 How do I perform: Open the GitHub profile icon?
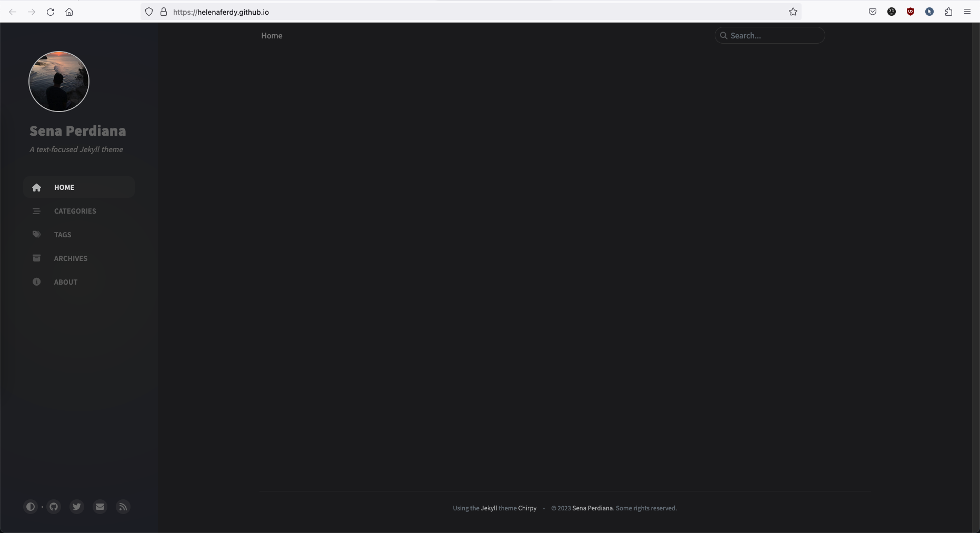pyautogui.click(x=54, y=507)
